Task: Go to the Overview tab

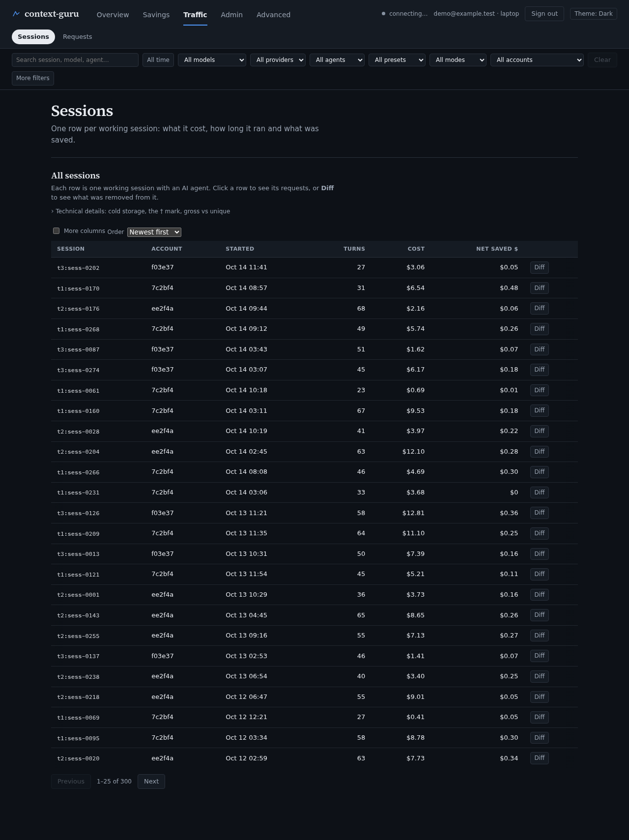Action: pyautogui.click(x=113, y=15)
